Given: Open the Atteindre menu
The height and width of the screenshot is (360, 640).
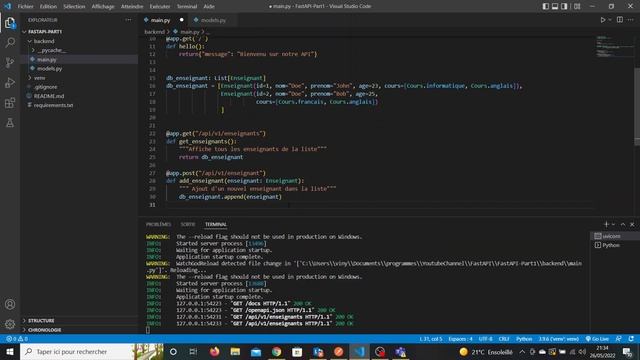Looking at the screenshot, I should (x=132, y=6).
